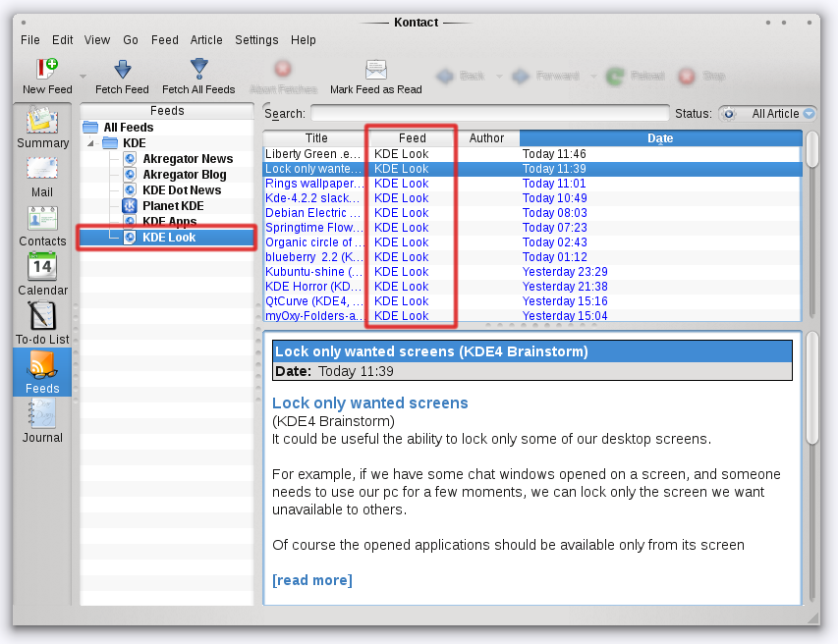Open the View menu

click(96, 40)
